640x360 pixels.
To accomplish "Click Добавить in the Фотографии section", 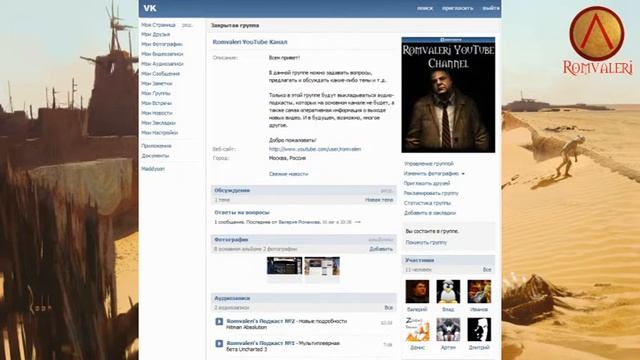I will (x=381, y=249).
